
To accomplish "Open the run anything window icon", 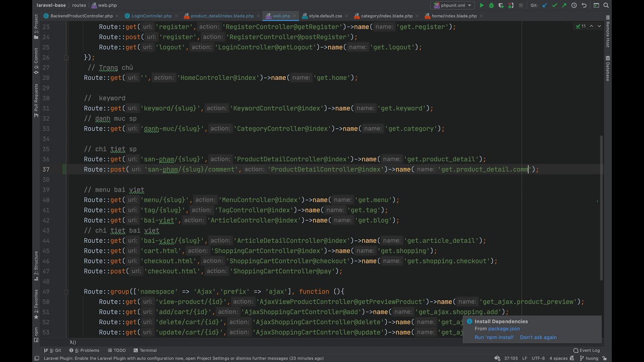I will 597,6.
